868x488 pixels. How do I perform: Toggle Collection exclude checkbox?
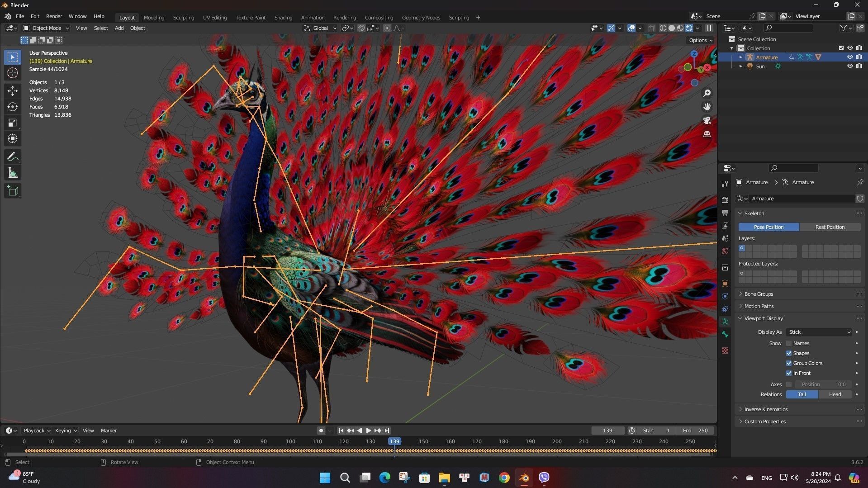tap(841, 48)
